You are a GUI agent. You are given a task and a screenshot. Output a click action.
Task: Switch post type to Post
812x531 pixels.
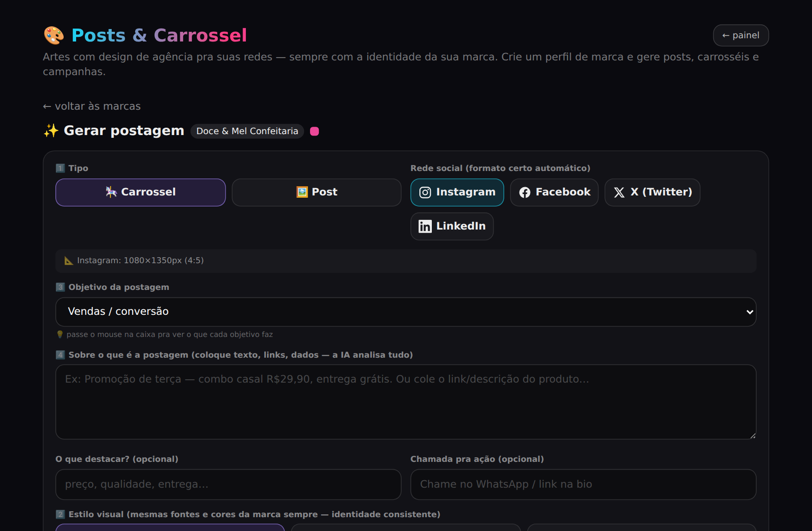point(316,192)
